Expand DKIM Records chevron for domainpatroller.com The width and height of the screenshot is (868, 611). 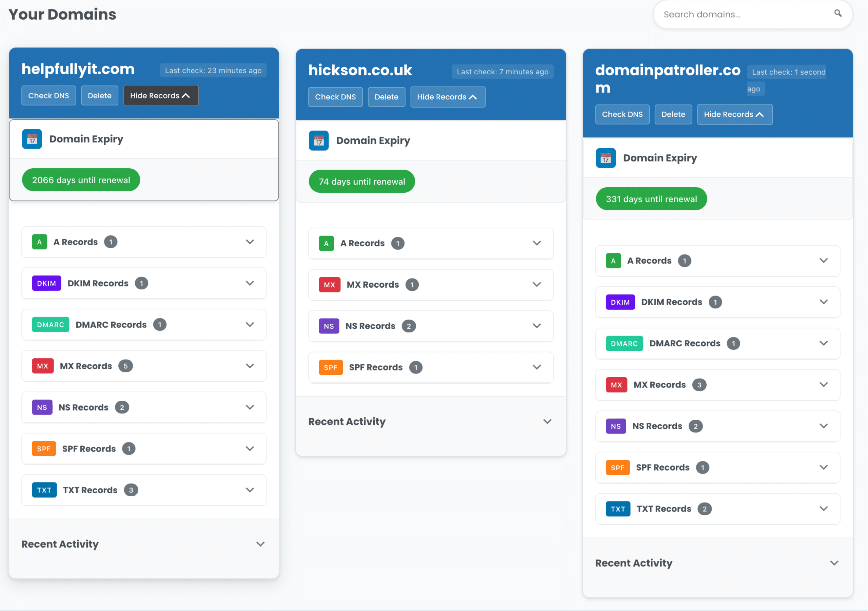coord(824,302)
